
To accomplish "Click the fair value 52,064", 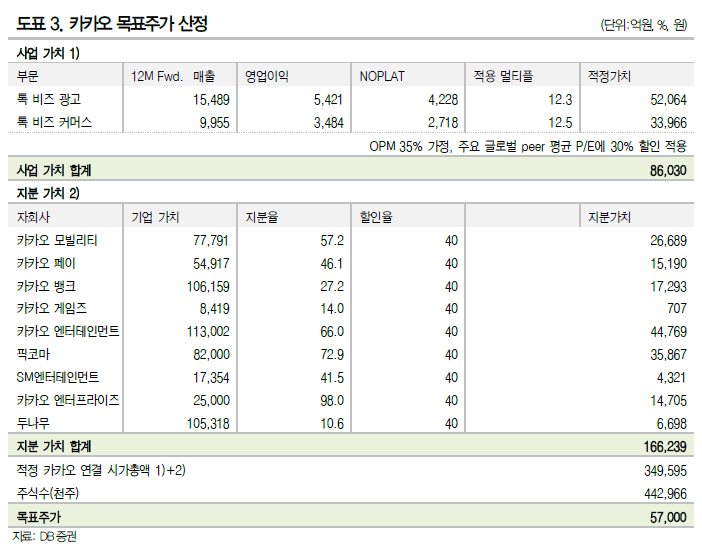I will (x=668, y=99).
